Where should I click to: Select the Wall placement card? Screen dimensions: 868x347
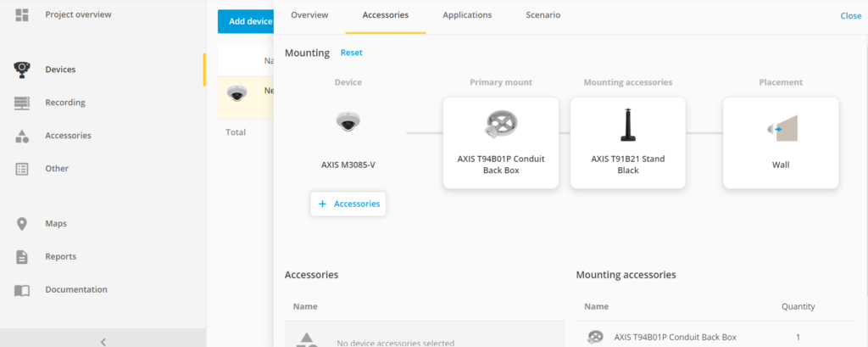[781, 143]
